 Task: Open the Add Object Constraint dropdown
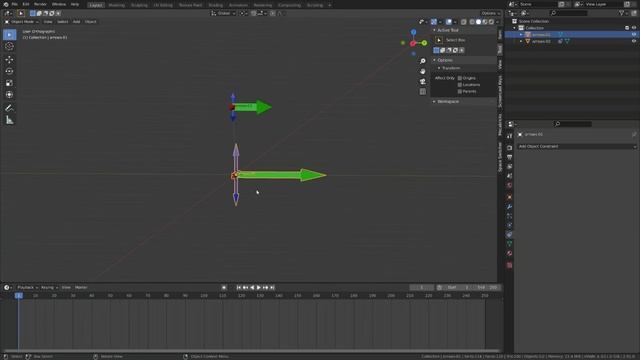point(577,146)
